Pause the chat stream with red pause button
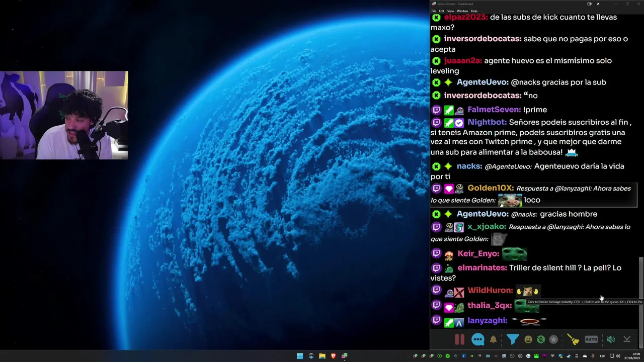Image resolution: width=644 pixels, height=362 pixels. pos(459,339)
